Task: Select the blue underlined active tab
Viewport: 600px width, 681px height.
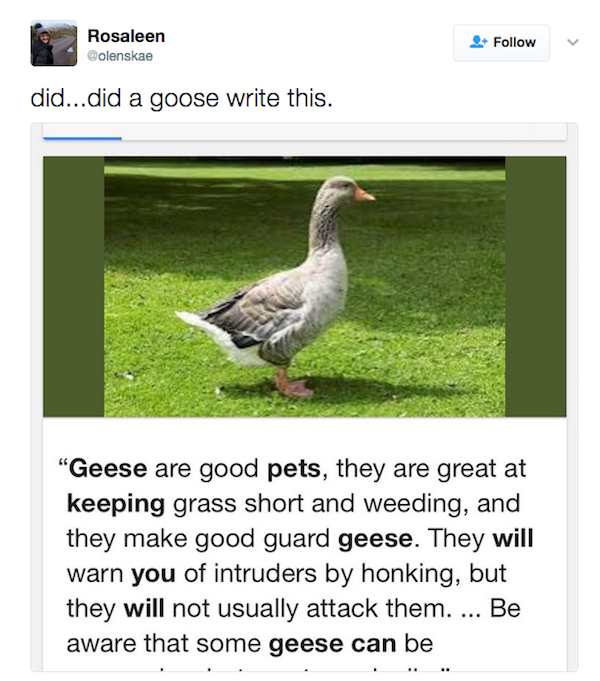Action: click(x=82, y=138)
